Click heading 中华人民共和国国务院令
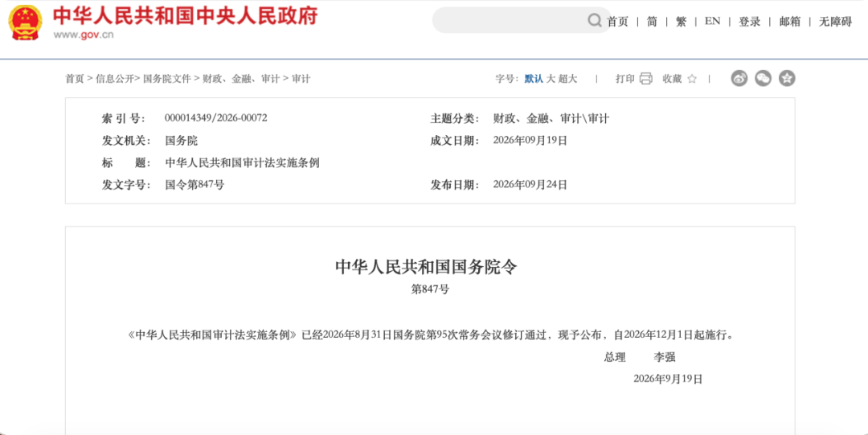The height and width of the screenshot is (435, 868). pyautogui.click(x=426, y=267)
